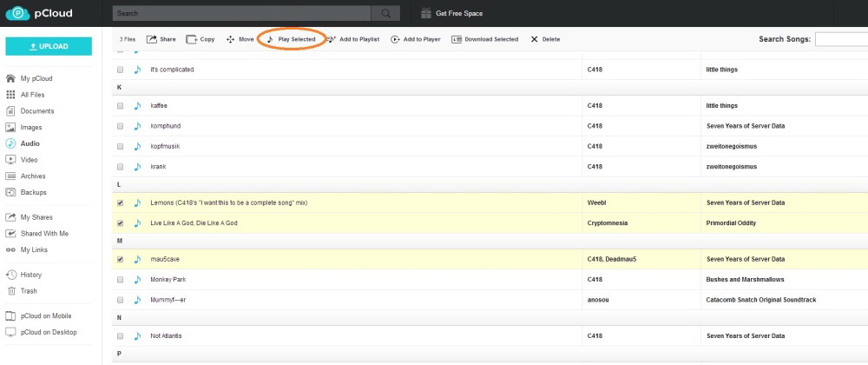Click Download Selected
This screenshot has height=365, width=868.
point(485,39)
